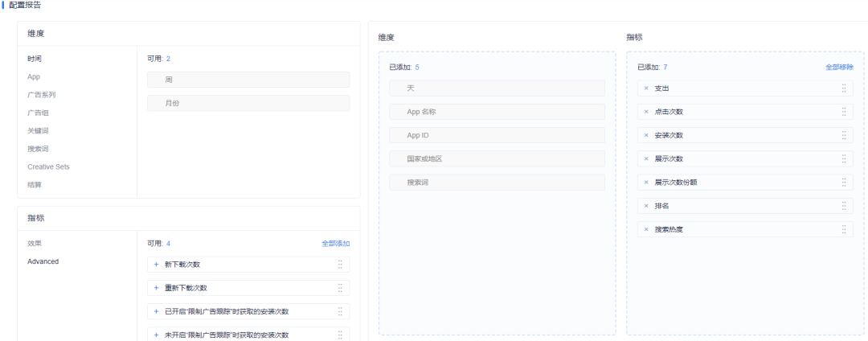Open the 关键词 dimension category
The image size is (868, 341).
point(39,130)
